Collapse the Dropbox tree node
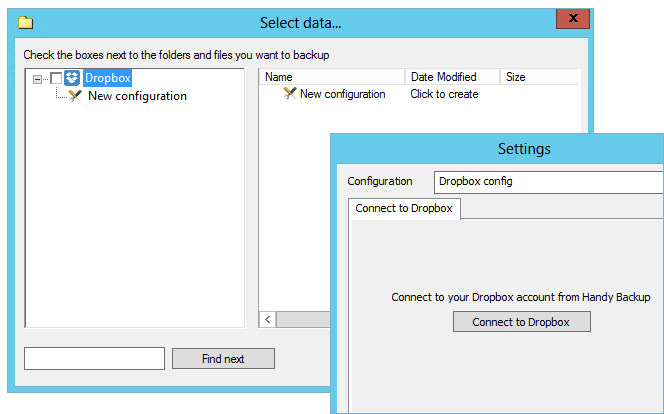The height and width of the screenshot is (414, 664). (x=38, y=79)
